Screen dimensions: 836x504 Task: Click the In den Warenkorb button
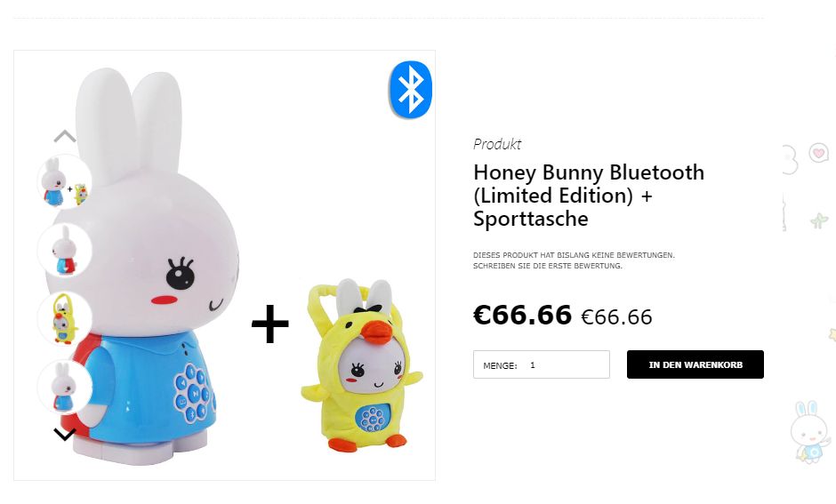coord(695,364)
